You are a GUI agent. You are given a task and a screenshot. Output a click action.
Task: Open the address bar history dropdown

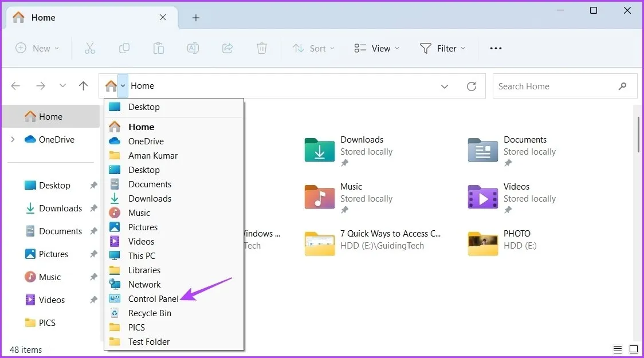pos(445,86)
